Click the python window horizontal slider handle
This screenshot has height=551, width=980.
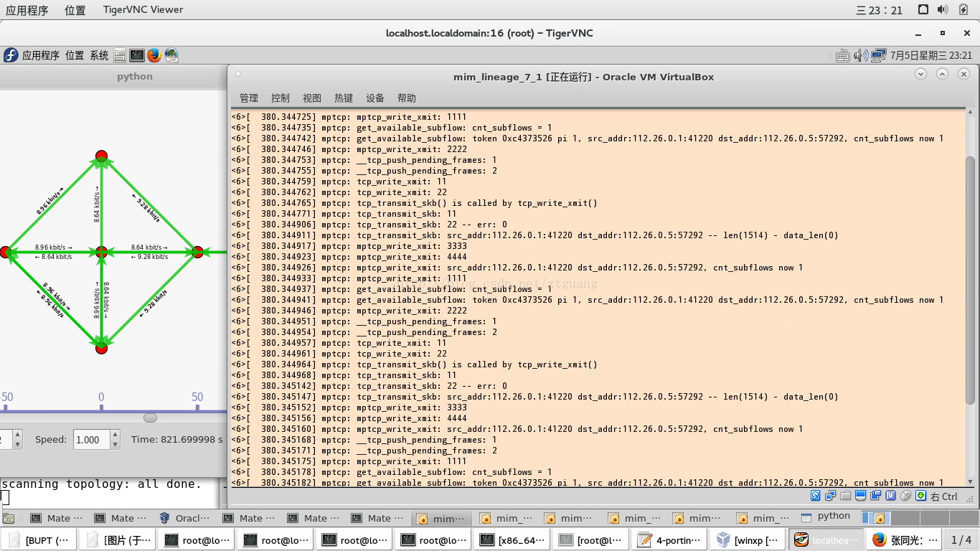[x=150, y=418]
